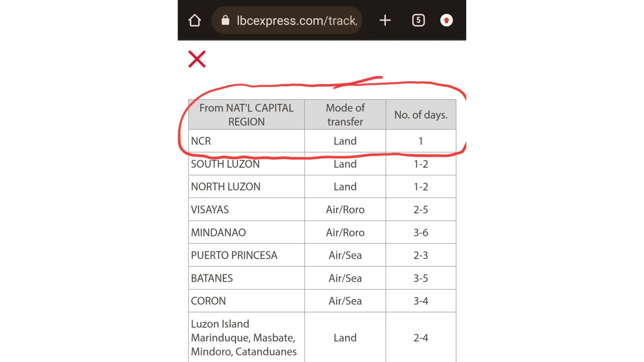Viewport: 644px width, 362px height.
Task: Click the SOUTH LUZON destination cell
Action: (246, 164)
